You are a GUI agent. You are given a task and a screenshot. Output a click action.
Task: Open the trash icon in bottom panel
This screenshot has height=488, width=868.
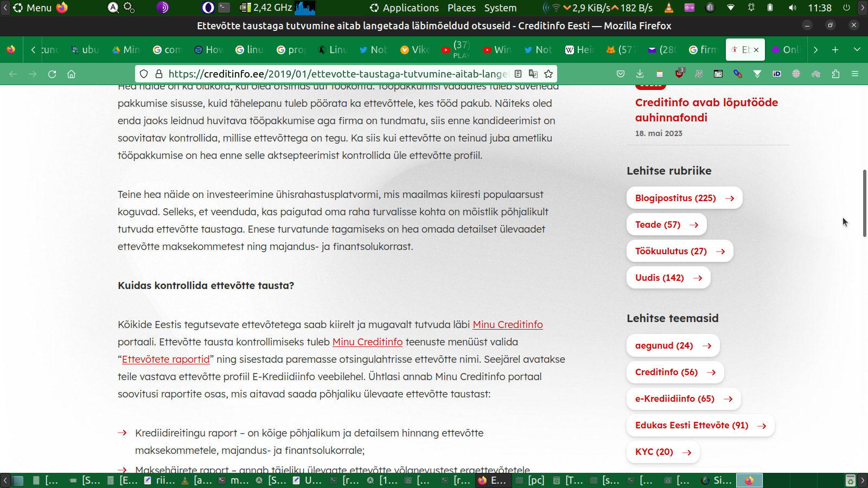[x=850, y=480]
